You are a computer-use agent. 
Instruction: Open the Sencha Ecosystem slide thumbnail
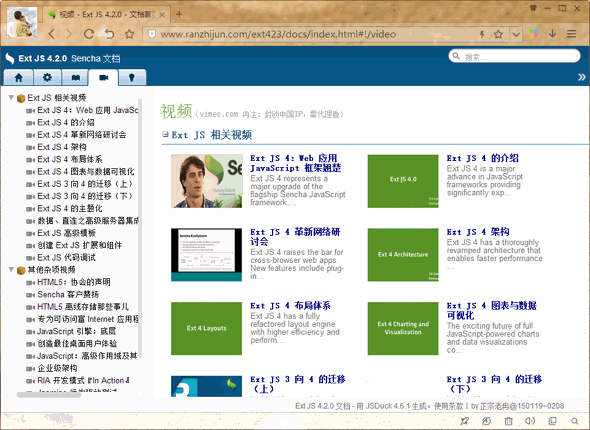207,255
